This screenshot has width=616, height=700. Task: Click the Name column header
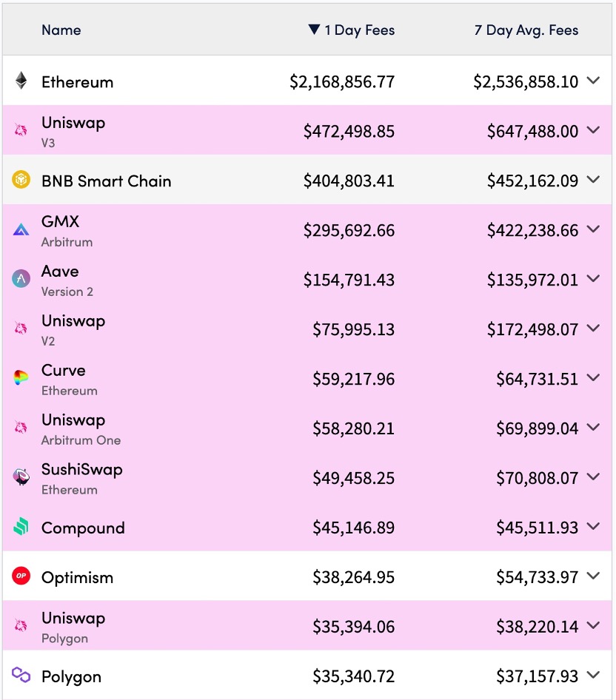61,30
